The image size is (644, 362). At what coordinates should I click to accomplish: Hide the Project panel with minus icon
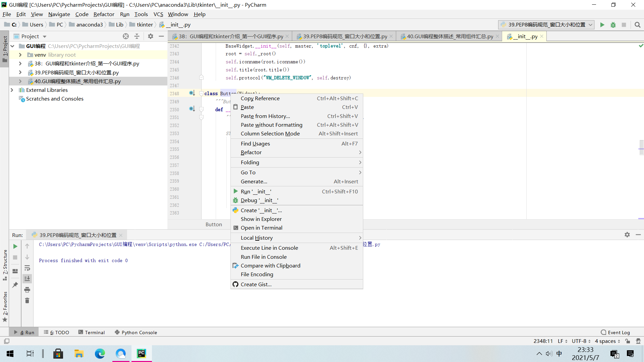click(x=161, y=36)
